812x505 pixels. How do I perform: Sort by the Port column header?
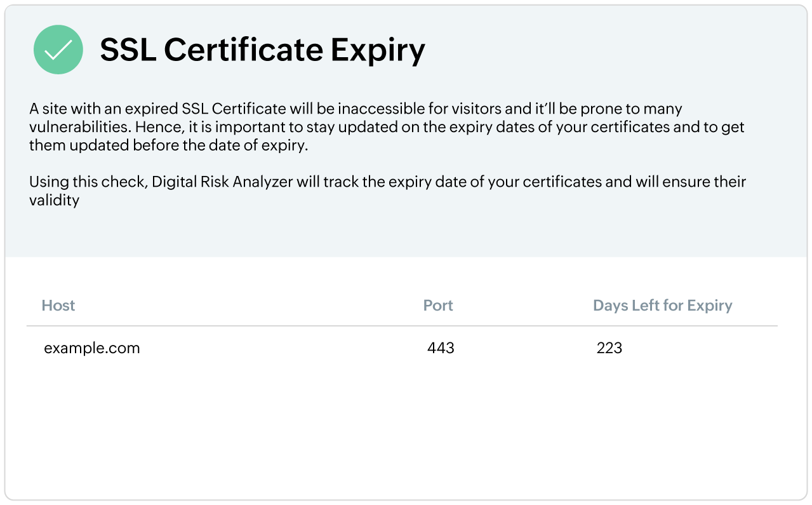[x=438, y=306]
